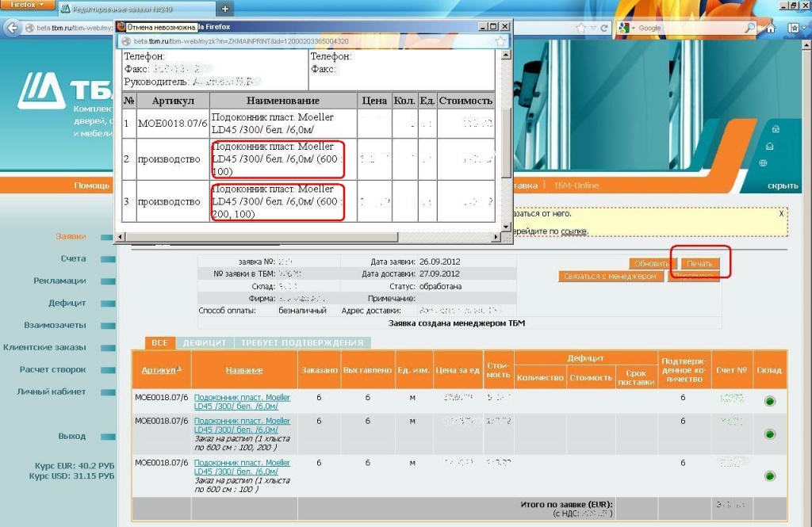Screen dimensions: 812x527
Task: Click green stock indicator in second row
Action: tap(770, 434)
